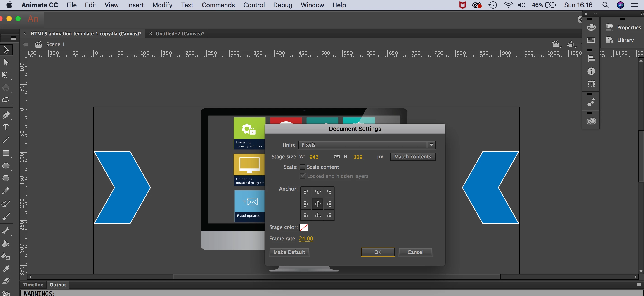Open the Color palette panel icon
This screenshot has width=644, height=296.
[591, 28]
